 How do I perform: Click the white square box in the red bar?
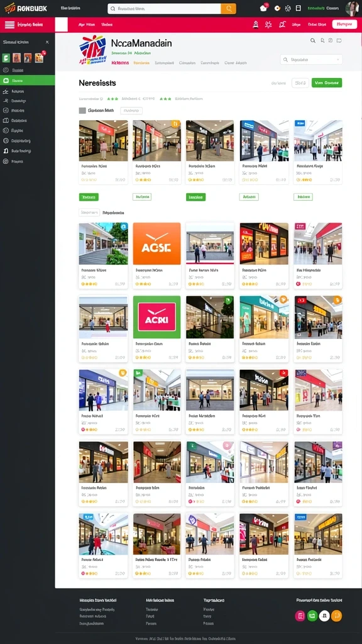(61, 25)
